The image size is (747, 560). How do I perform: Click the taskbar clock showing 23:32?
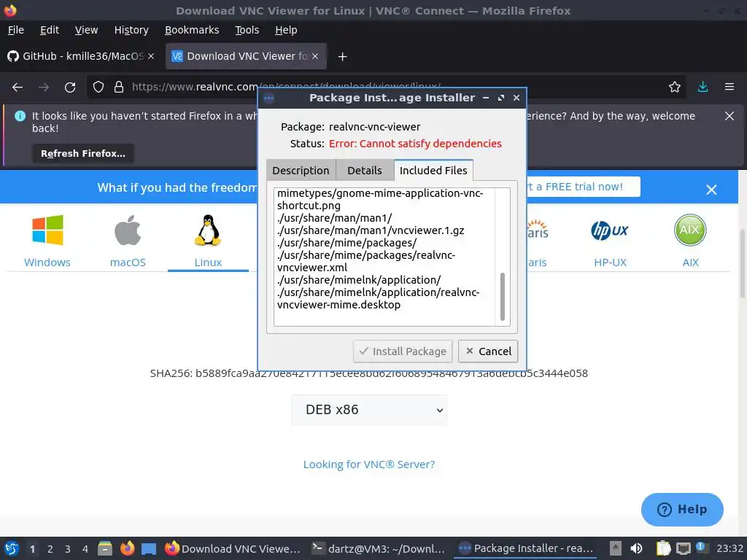coord(729,548)
